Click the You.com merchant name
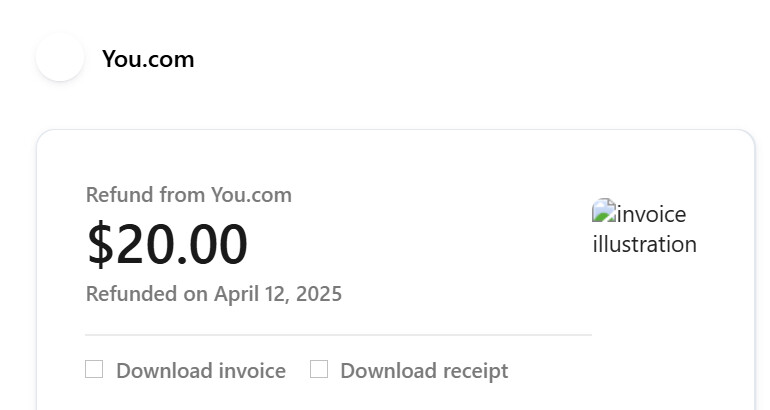Viewport: 770px width, 410px height. click(x=148, y=59)
